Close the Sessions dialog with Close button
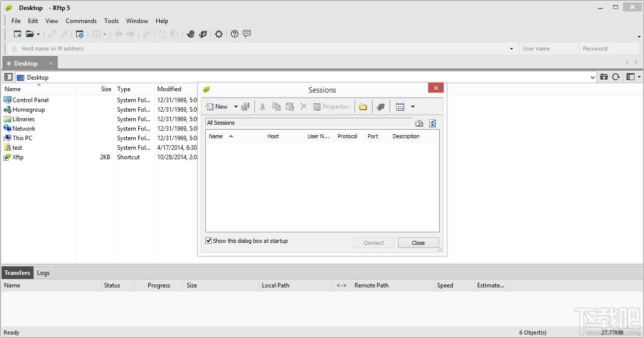The height and width of the screenshot is (338, 644). 418,242
